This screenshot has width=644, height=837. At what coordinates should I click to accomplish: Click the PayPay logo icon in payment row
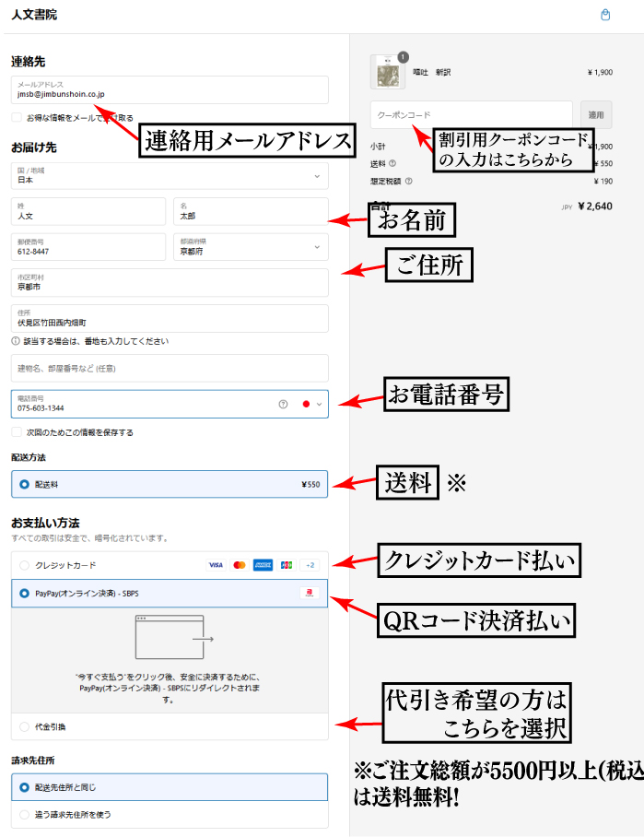click(x=310, y=593)
